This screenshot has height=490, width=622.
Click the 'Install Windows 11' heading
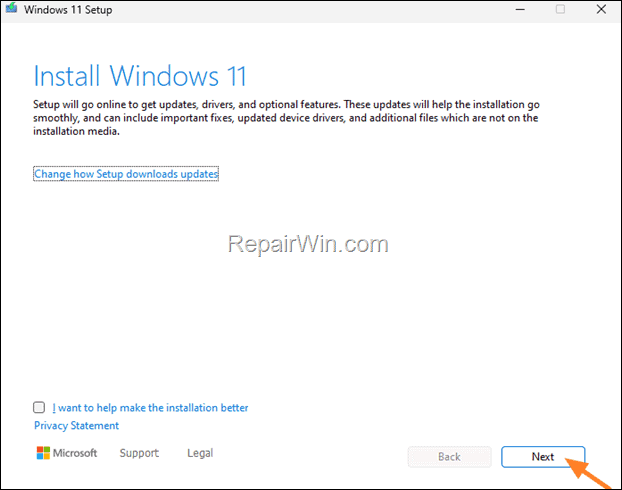[140, 76]
